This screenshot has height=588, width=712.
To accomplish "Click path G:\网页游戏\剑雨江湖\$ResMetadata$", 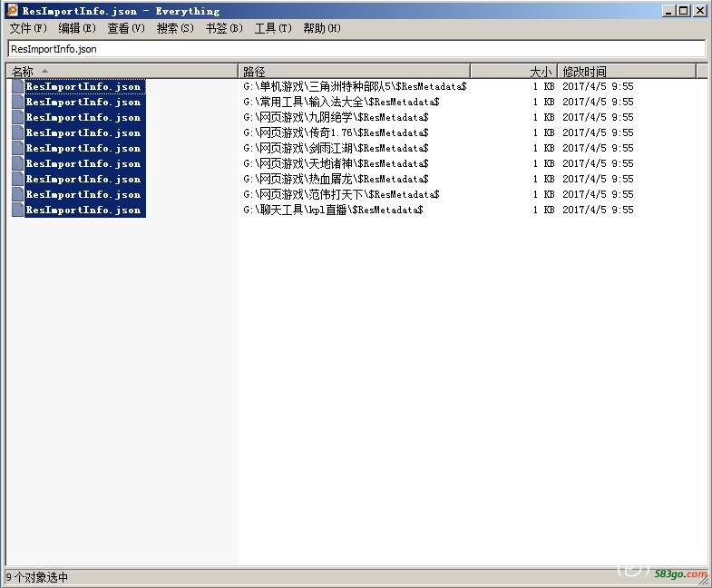I will coord(336,148).
